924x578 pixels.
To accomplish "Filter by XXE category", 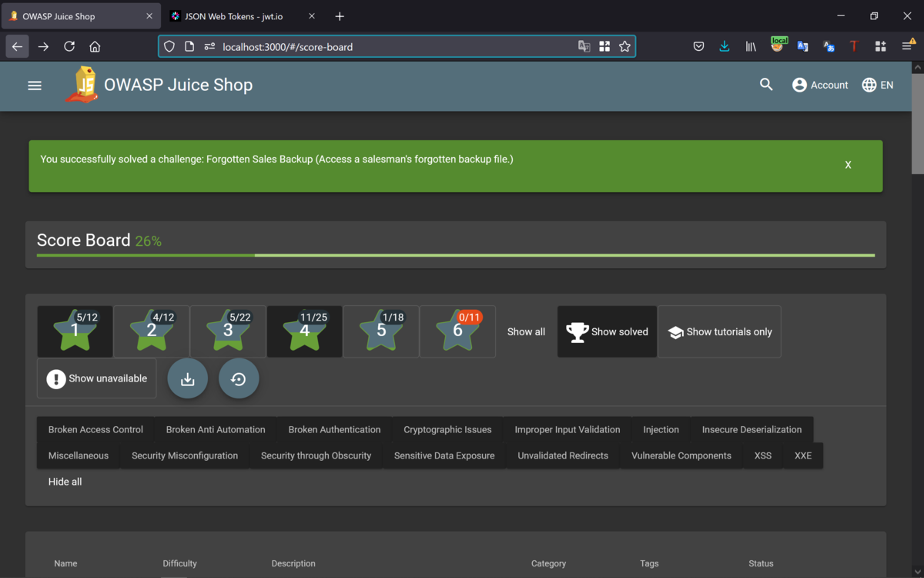I will (x=803, y=455).
